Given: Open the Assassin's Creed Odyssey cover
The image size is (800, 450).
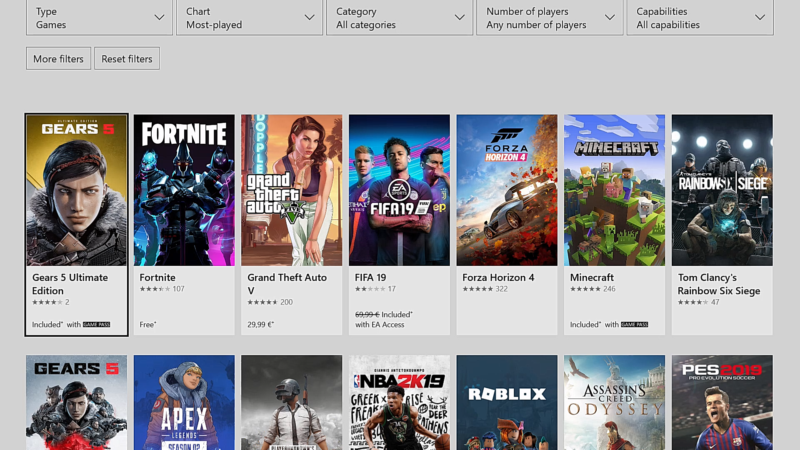Looking at the screenshot, I should click(x=614, y=402).
